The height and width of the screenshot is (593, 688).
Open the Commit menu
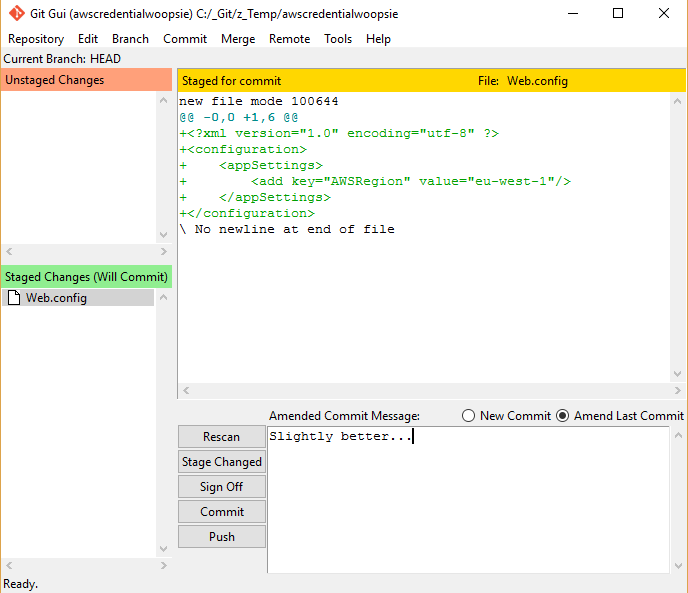click(185, 39)
